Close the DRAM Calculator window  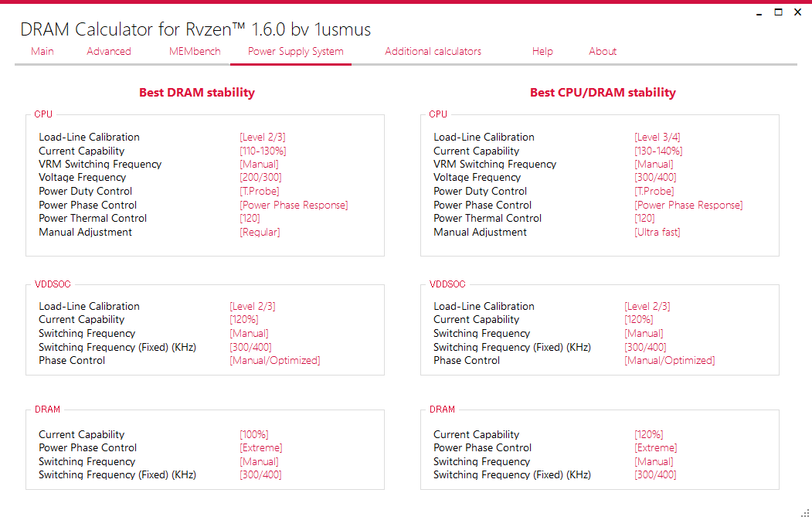(797, 12)
